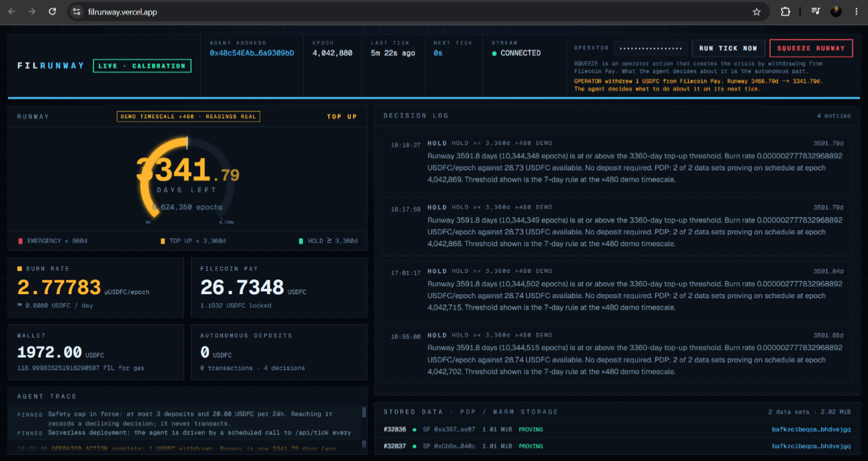This screenshot has width=868, height=461.
Task: Click the Agent Trace scrollbar thumb
Action: point(364,413)
